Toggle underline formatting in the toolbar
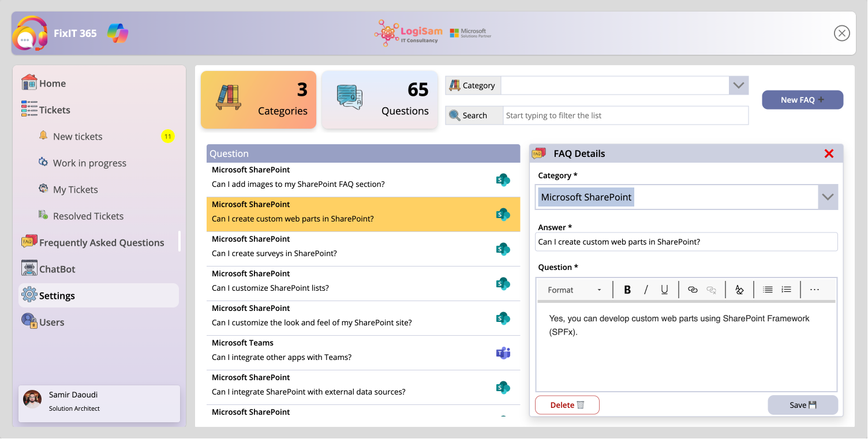The height and width of the screenshot is (439, 868). (664, 290)
